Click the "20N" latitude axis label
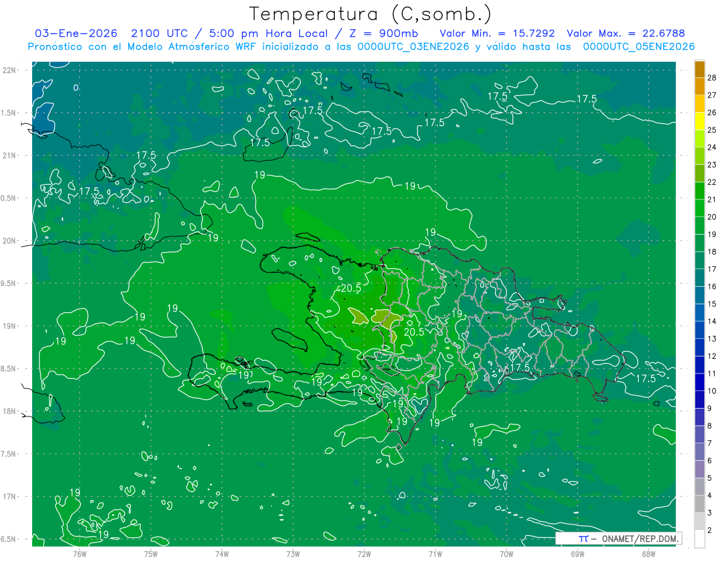The width and height of the screenshot is (728, 562). pyautogui.click(x=9, y=241)
